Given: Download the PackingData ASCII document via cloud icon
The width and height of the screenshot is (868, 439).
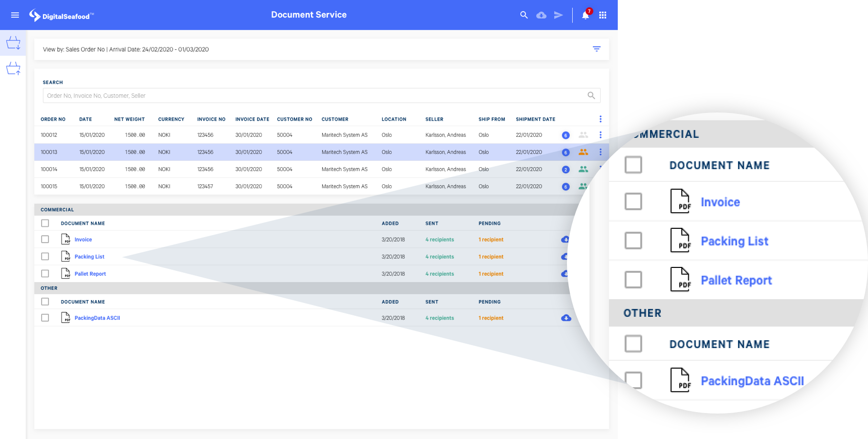Looking at the screenshot, I should (566, 318).
